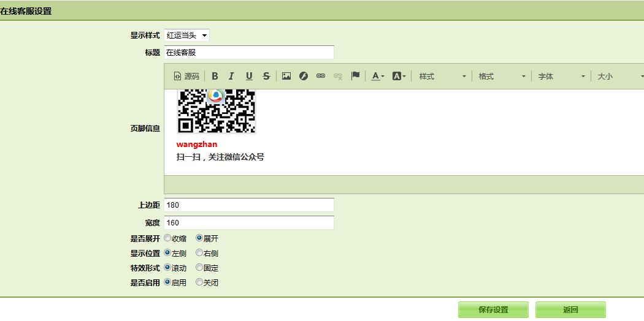Choose 左侧 display position
Screen dimensions: 644x321
coord(167,252)
